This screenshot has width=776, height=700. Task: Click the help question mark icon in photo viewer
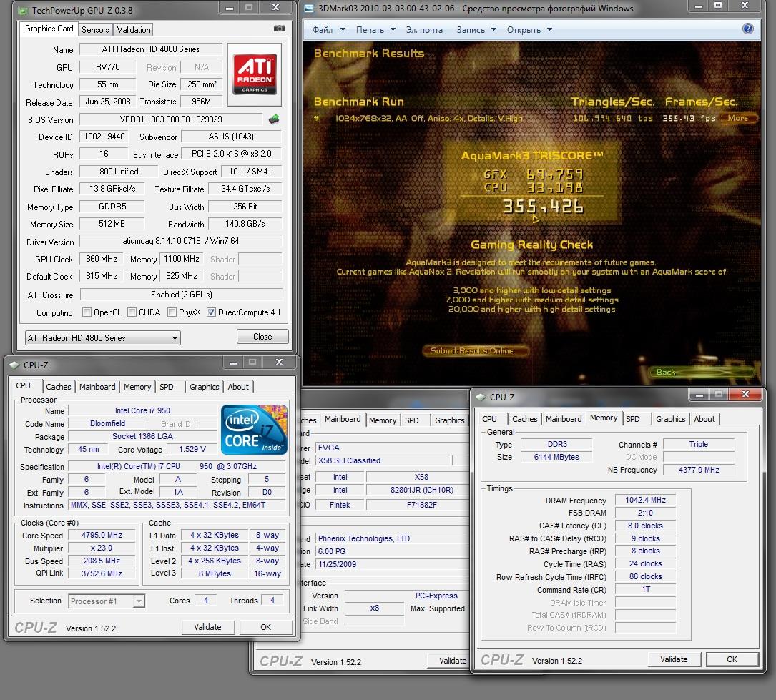click(748, 29)
